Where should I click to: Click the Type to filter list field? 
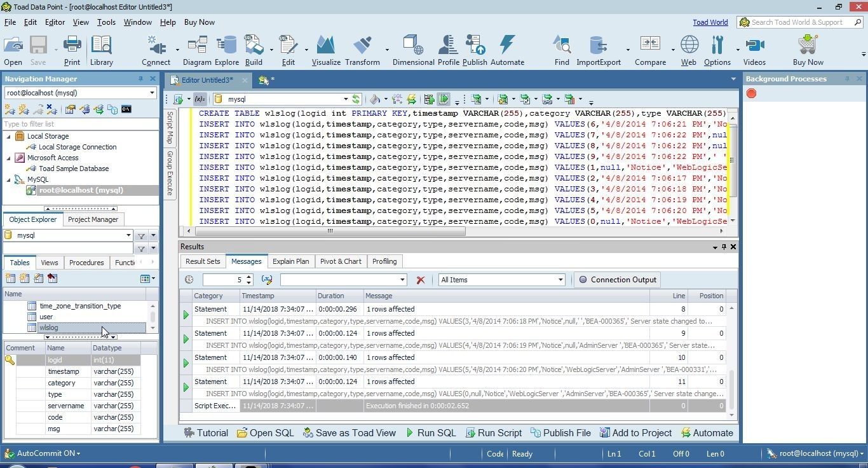tap(80, 124)
